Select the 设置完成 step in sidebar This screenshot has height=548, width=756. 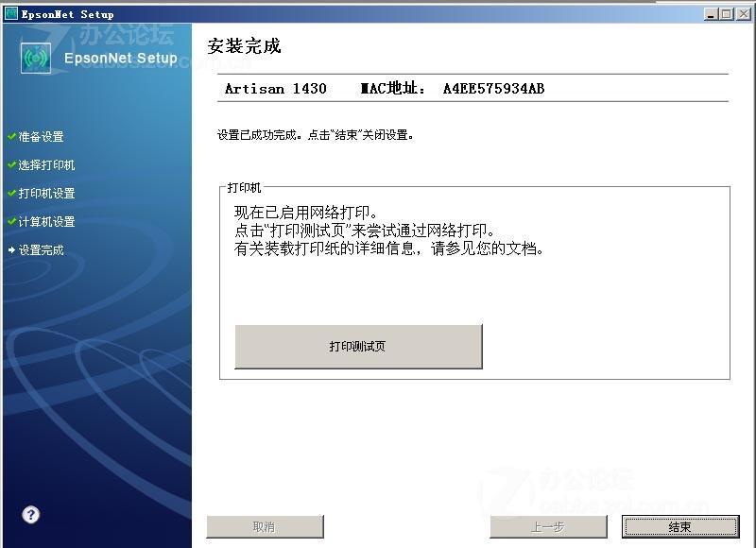(41, 250)
